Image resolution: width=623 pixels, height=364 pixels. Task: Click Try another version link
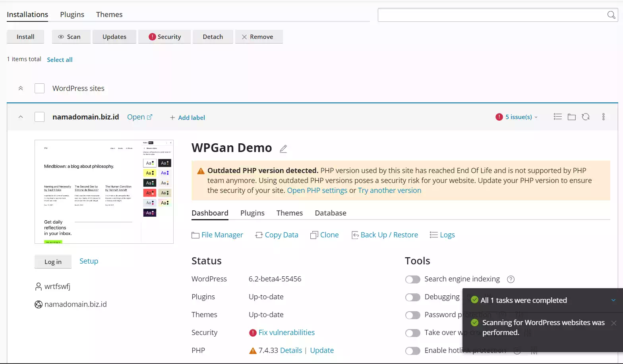tap(389, 191)
